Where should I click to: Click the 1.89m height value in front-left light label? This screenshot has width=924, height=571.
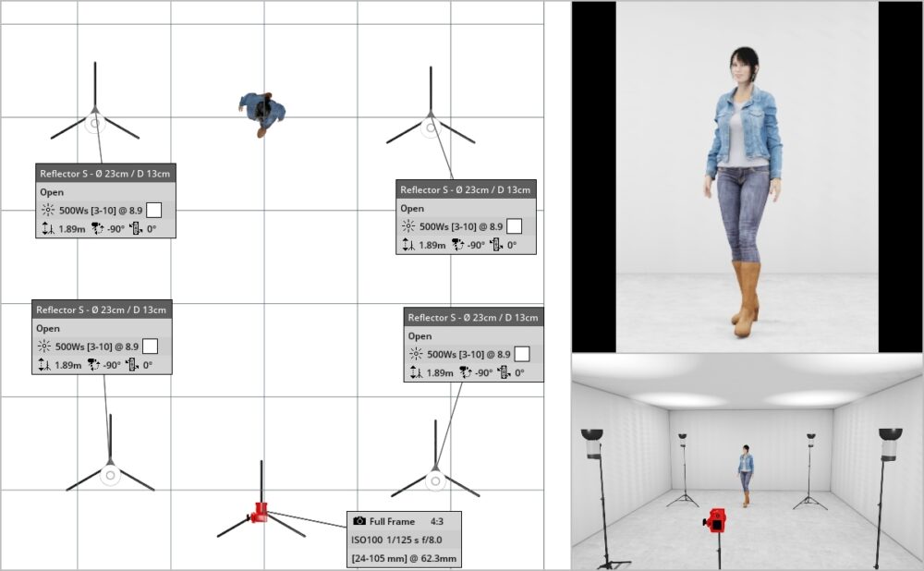point(69,366)
